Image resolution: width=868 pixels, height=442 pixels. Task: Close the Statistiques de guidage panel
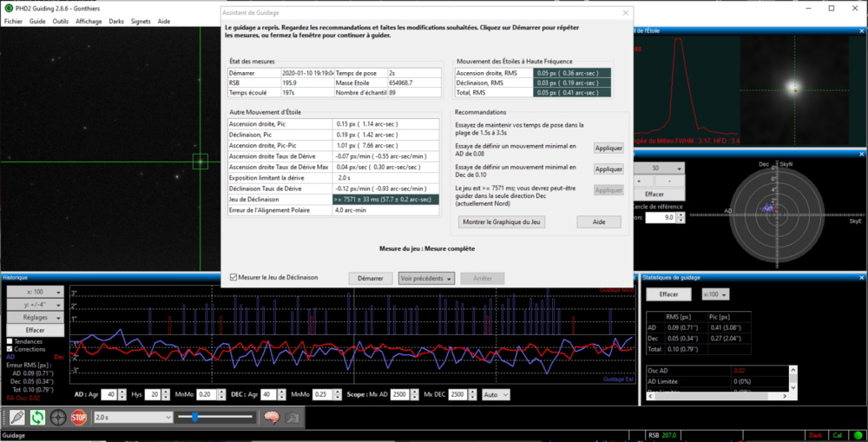pyautogui.click(x=862, y=278)
